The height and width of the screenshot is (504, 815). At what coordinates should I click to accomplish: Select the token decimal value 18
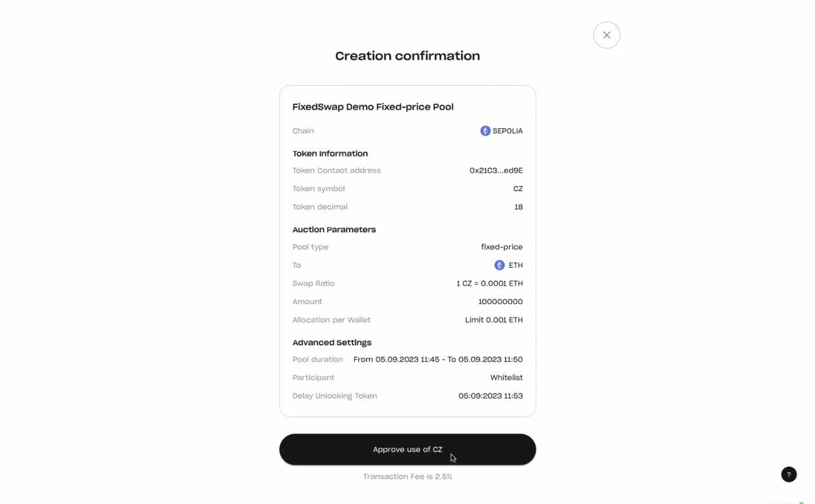(519, 207)
